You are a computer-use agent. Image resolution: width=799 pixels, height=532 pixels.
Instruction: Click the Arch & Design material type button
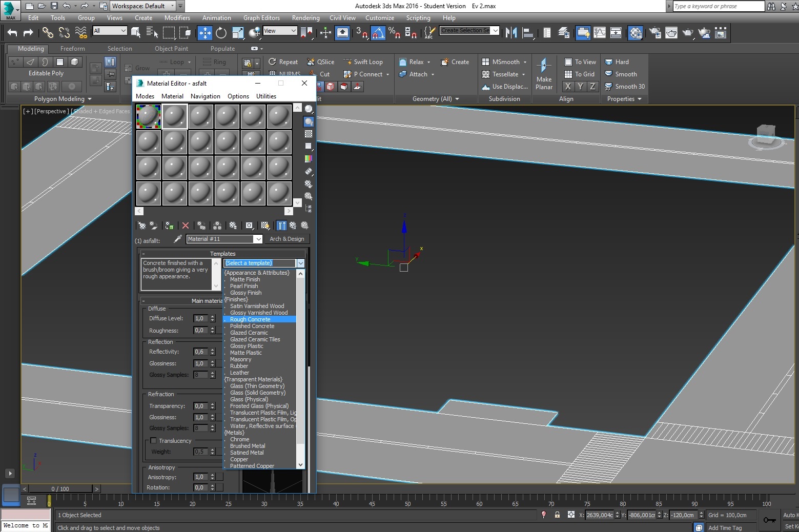coord(287,239)
